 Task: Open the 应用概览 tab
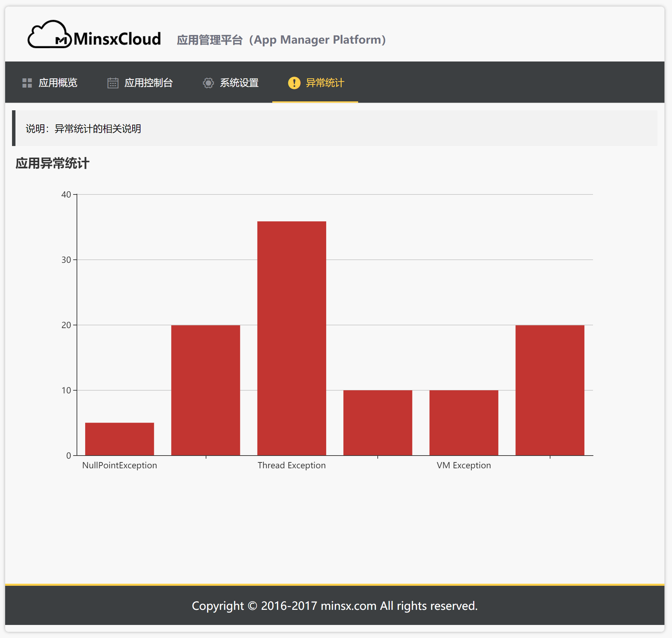[x=58, y=83]
